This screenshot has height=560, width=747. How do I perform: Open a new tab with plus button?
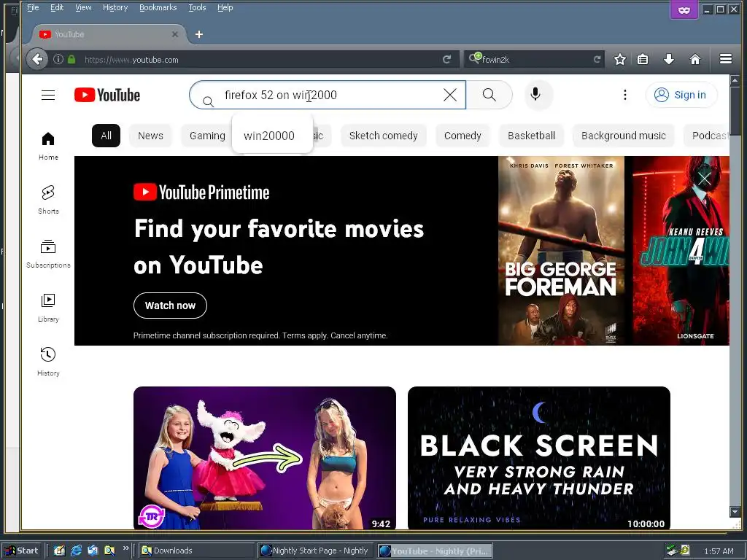coord(199,34)
